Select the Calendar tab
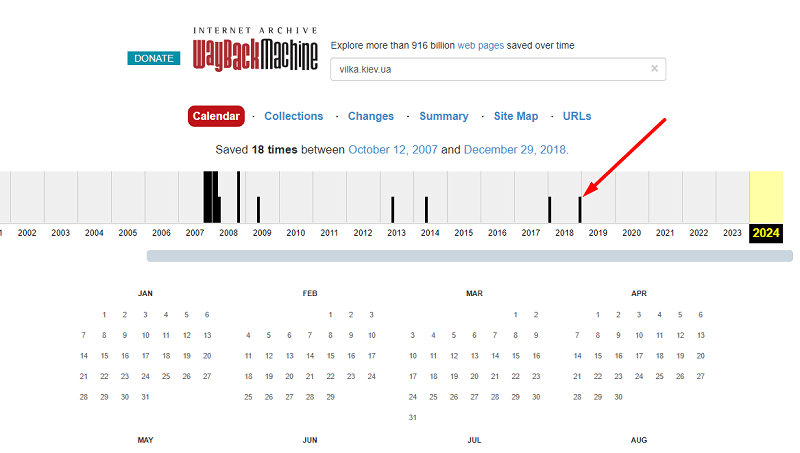Screen dimensions: 800x453 tap(216, 116)
